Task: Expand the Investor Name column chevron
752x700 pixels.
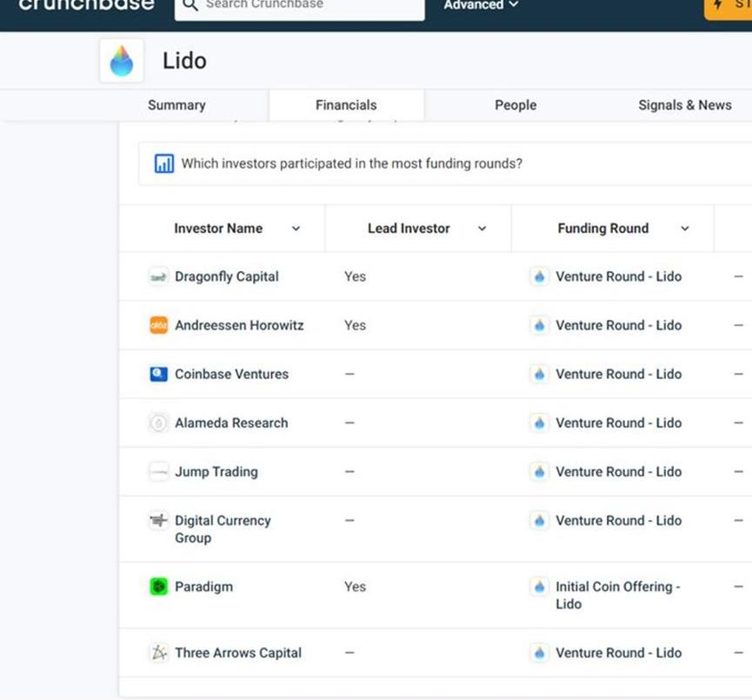Action: tap(296, 229)
